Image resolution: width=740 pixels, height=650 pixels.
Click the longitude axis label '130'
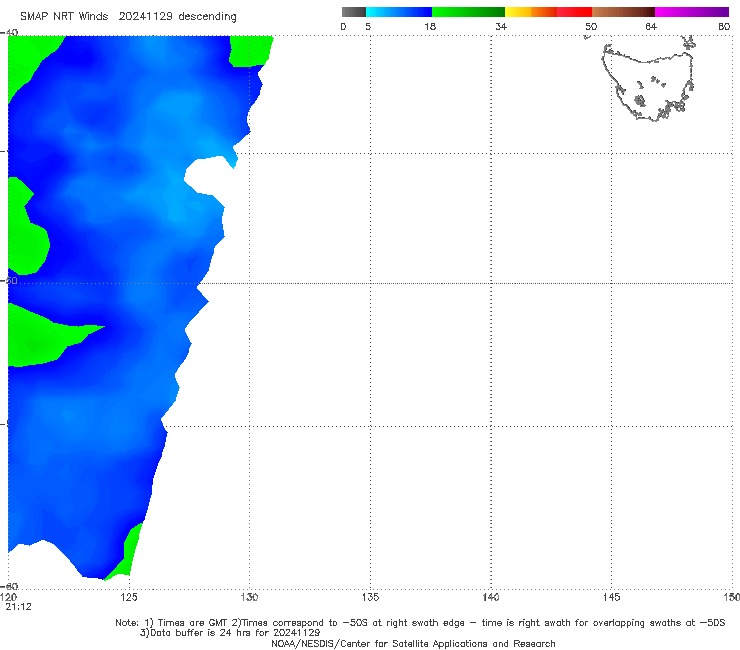click(249, 598)
